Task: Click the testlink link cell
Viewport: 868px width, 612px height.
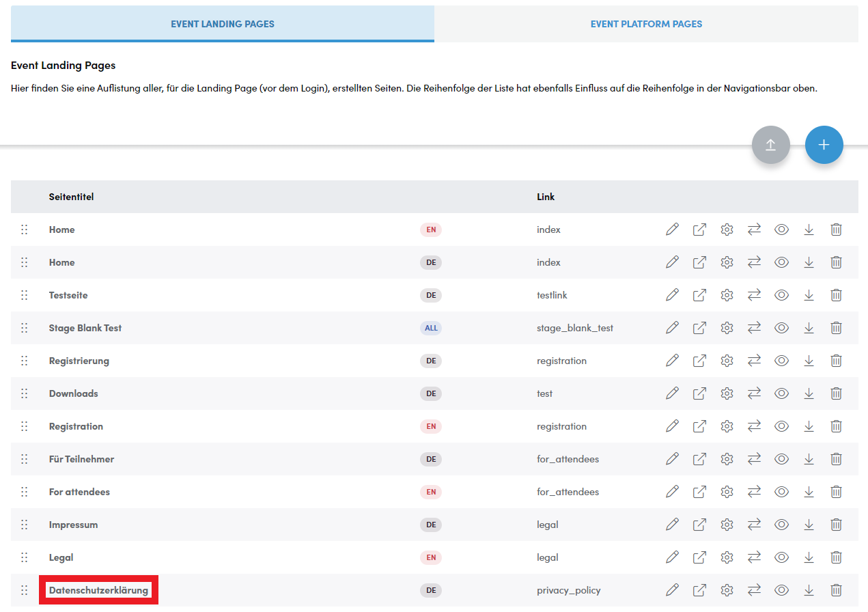Action: click(x=552, y=295)
